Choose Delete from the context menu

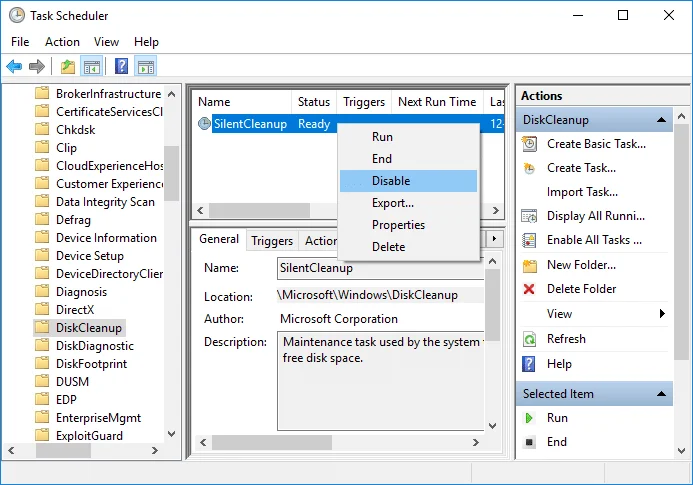[409, 247]
